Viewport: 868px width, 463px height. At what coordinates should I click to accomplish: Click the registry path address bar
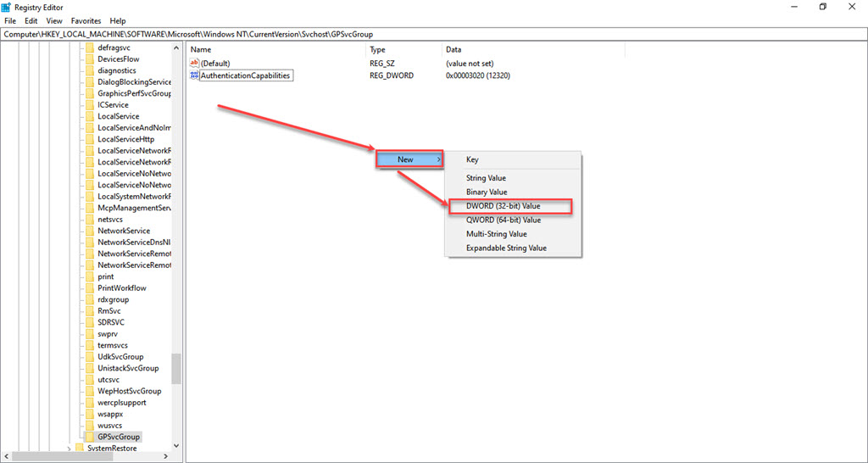[x=434, y=34]
